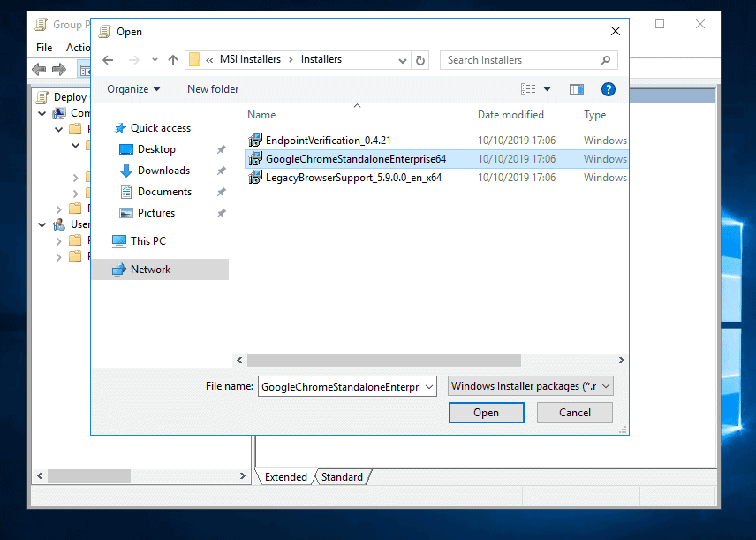Image resolution: width=756 pixels, height=540 pixels.
Task: Click the Quick access label in sidebar
Action: 161,128
